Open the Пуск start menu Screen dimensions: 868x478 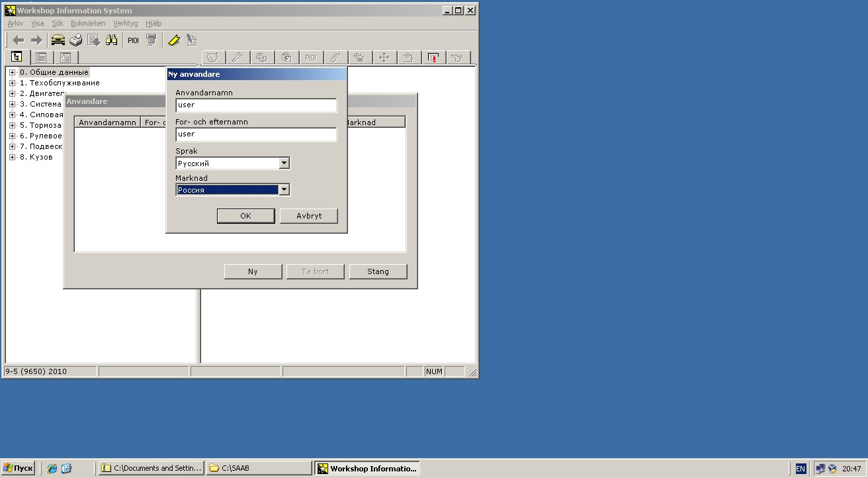[x=18, y=468]
